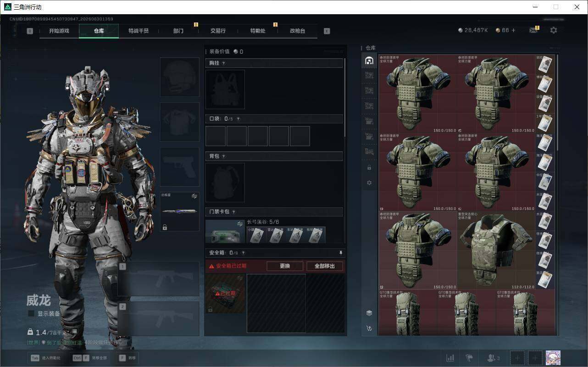
Task: Click the lock icon in warehouse sidebar
Action: [x=369, y=168]
